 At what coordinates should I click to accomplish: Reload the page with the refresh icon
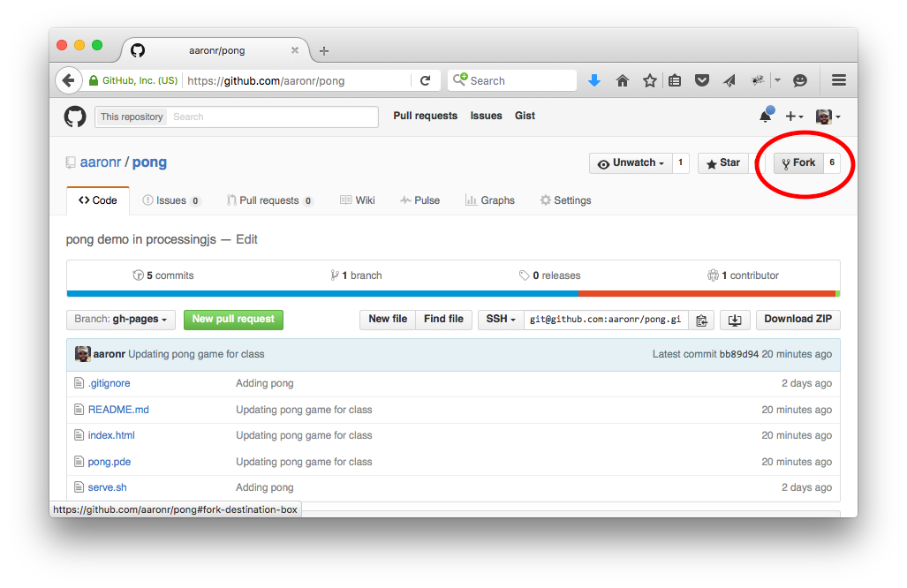point(425,80)
